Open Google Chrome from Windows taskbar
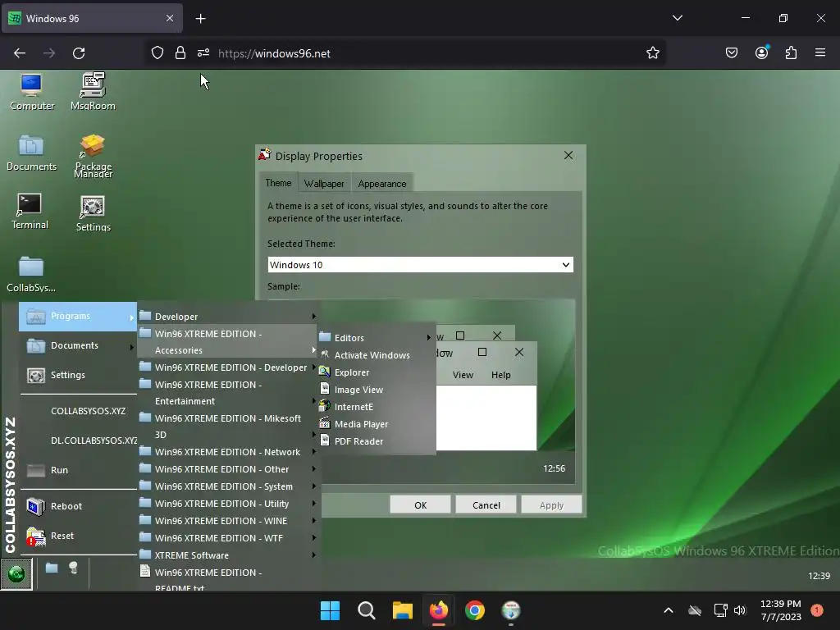The image size is (840, 630). click(x=475, y=610)
